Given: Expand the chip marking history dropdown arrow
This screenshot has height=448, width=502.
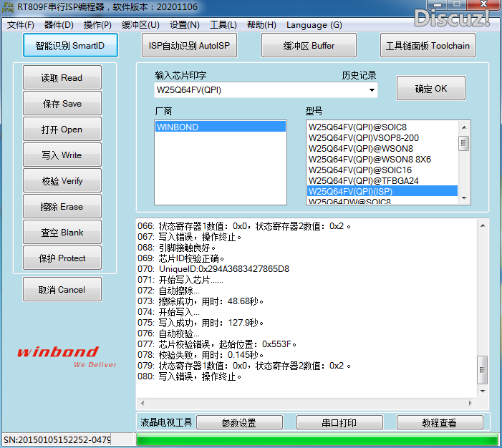Looking at the screenshot, I should point(372,90).
